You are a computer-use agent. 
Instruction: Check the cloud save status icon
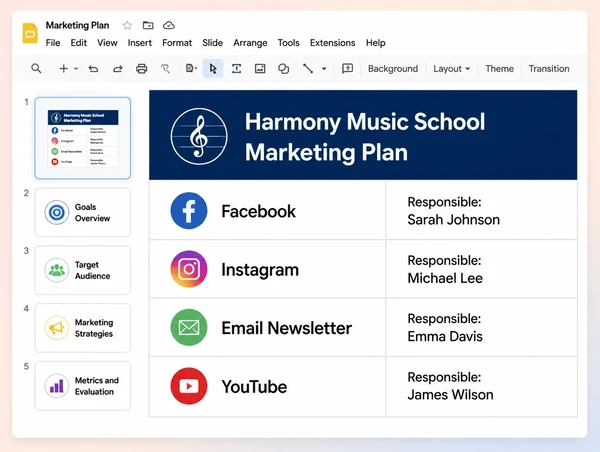point(169,25)
